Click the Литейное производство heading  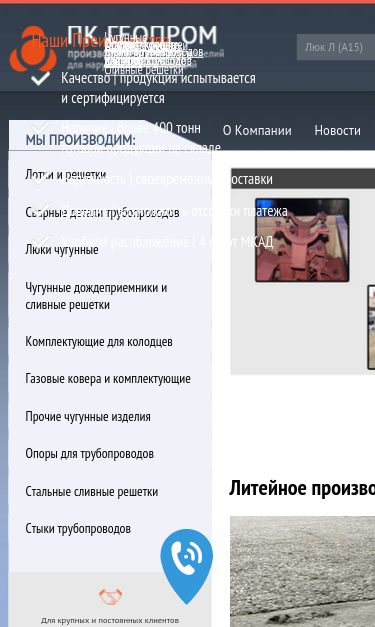302,488
